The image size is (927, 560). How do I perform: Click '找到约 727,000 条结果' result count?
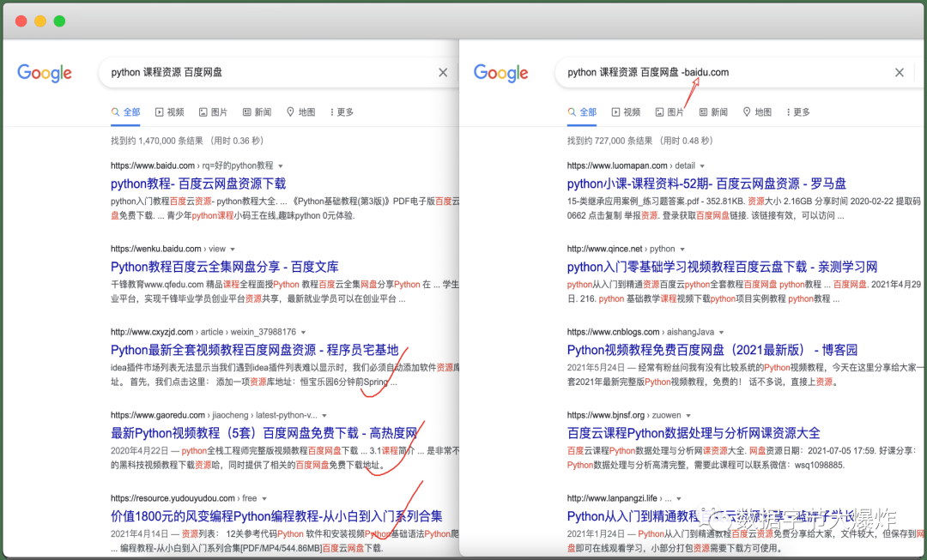tap(609, 141)
